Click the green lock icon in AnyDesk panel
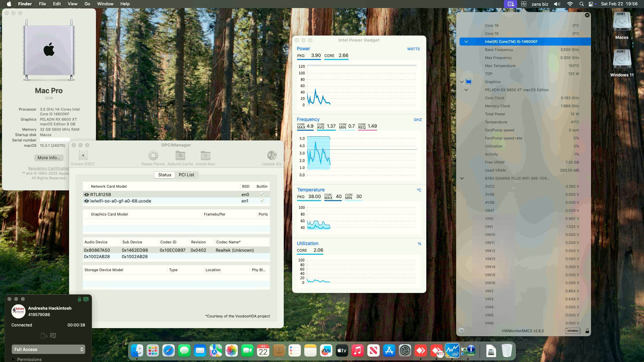 (79, 299)
